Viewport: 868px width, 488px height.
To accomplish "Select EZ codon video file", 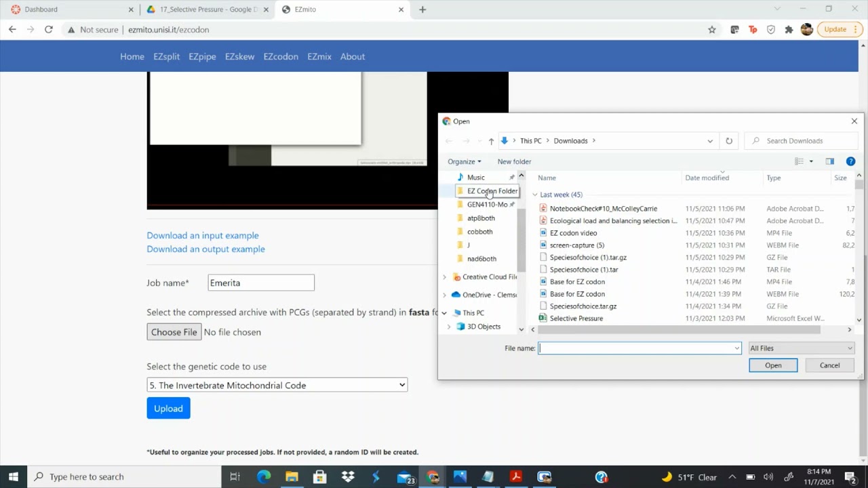I will (573, 233).
